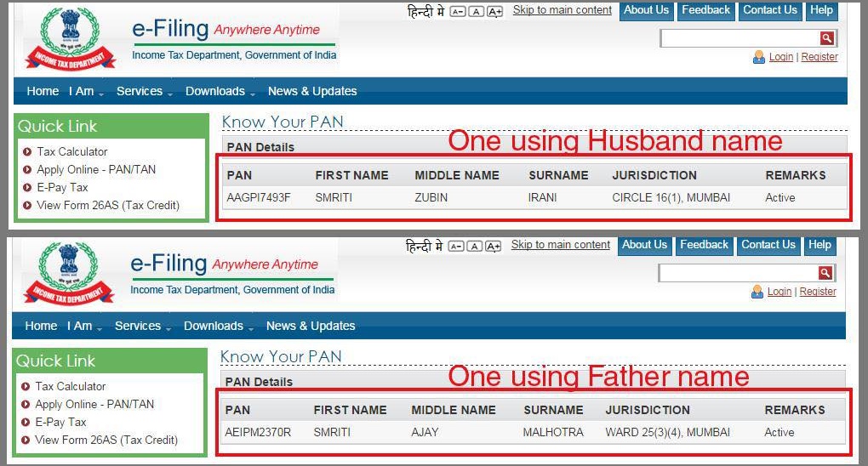Decrease font size with A- in bottom page

point(455,247)
